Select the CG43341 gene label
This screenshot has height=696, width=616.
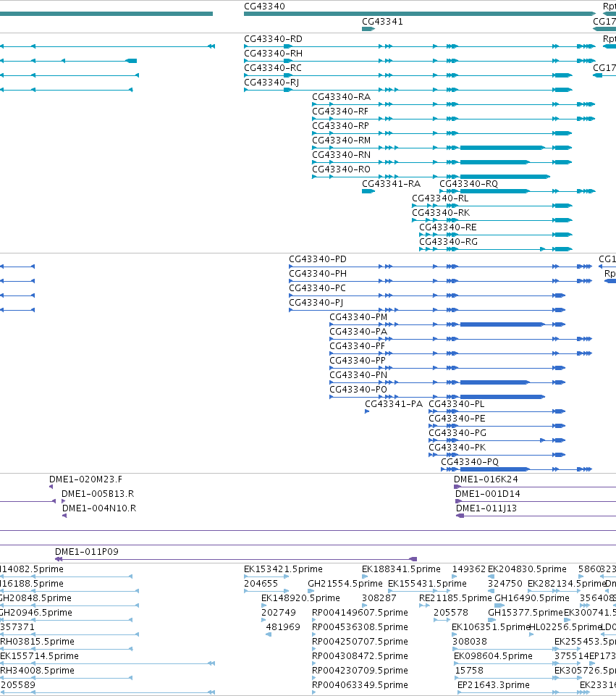point(382,21)
